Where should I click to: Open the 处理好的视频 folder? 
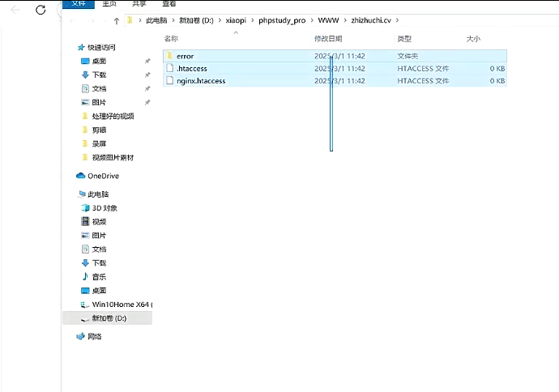113,116
